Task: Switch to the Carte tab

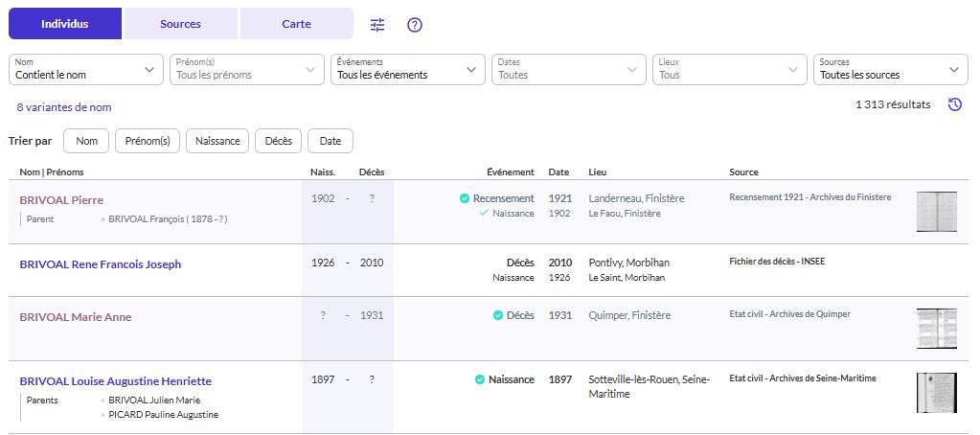Action: click(x=296, y=24)
